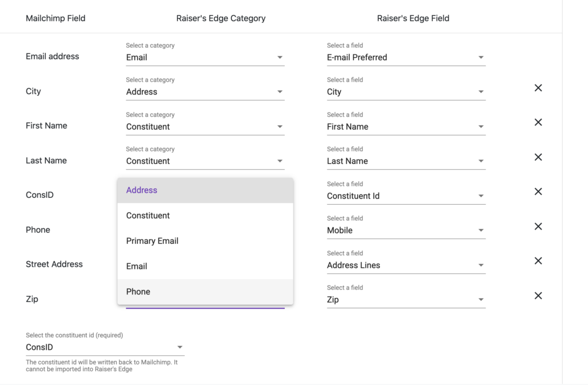Delete the Last Name mapping row
588x385 pixels.
(x=538, y=157)
